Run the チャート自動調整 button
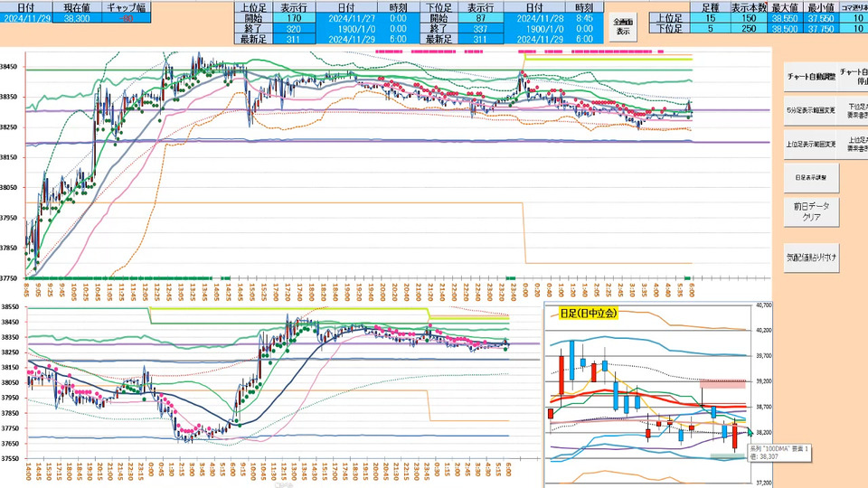This screenshot has height=488, width=868. (812, 76)
